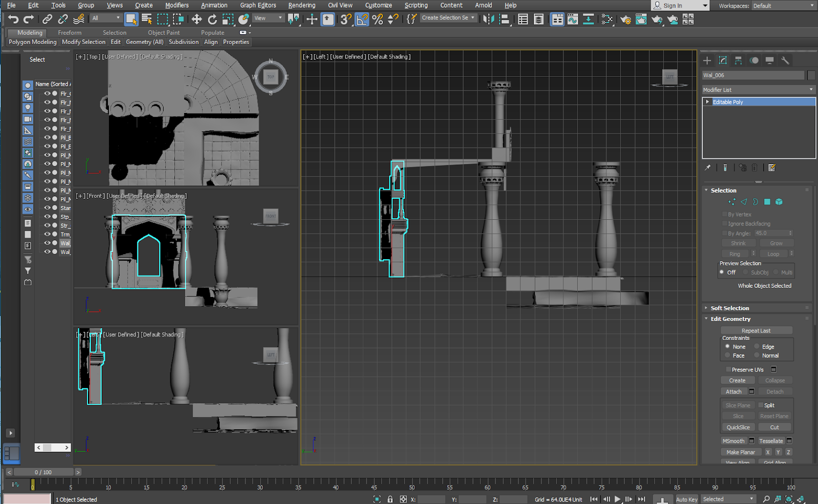The image size is (818, 504).
Task: Activate the Select and Rotate tool
Action: tap(212, 19)
